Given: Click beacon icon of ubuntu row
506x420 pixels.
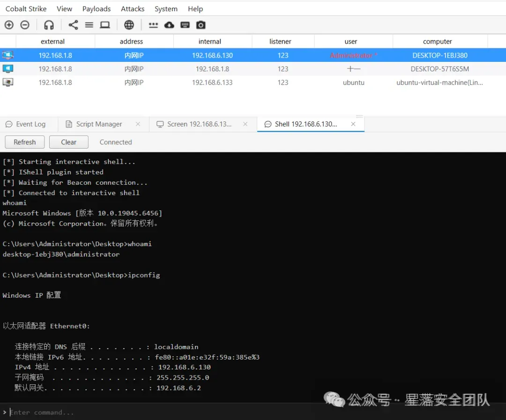Looking at the screenshot, I should point(8,82).
